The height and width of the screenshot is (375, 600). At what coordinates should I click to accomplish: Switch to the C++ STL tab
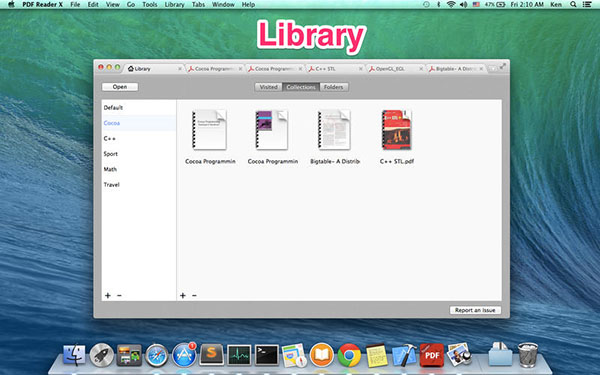click(335, 69)
